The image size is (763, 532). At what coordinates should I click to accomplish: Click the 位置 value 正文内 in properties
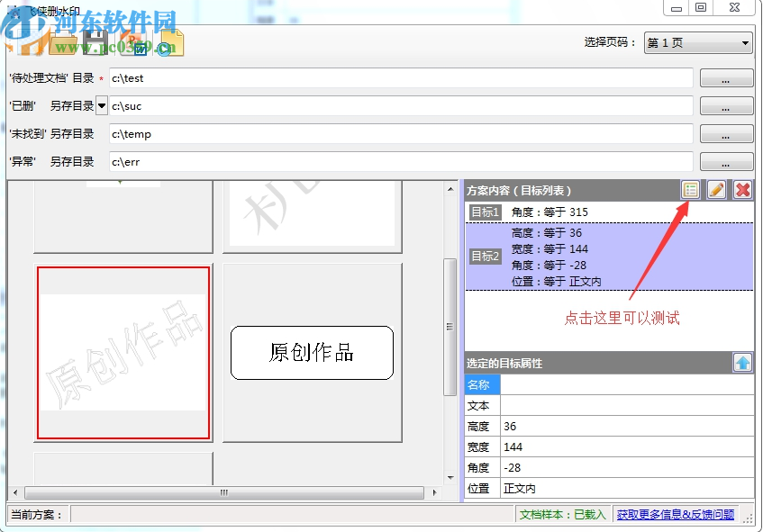(627, 488)
